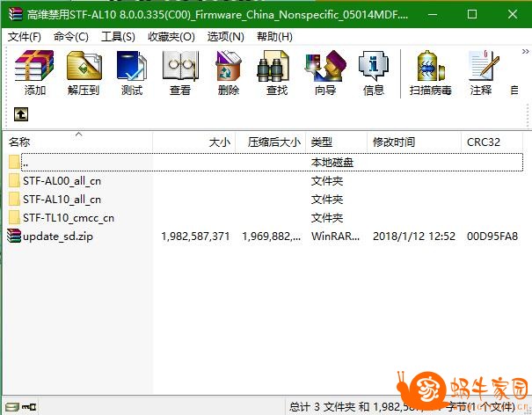The height and width of the screenshot is (415, 532).
Task: Click the STF-AL00_all_cn folder icon
Action: (x=14, y=181)
